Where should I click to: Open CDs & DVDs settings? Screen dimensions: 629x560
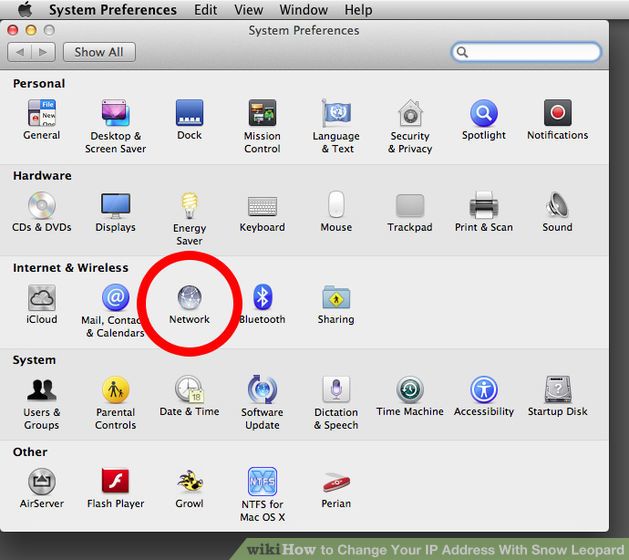(42, 212)
